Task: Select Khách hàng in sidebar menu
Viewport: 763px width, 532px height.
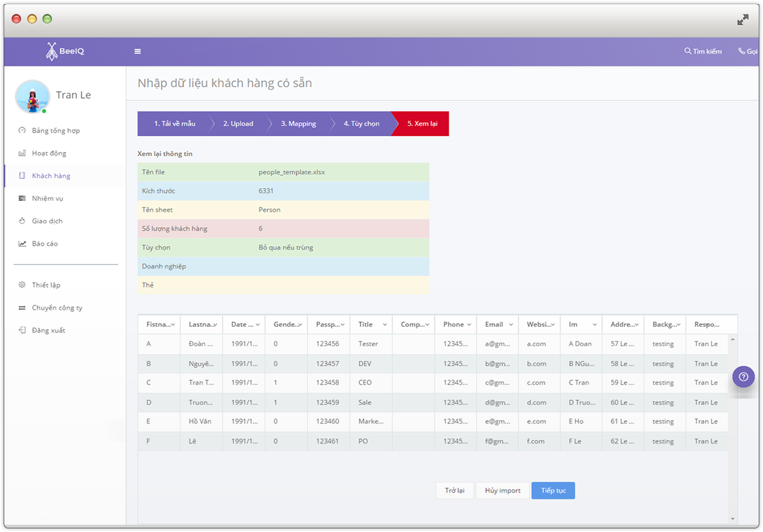Action: pyautogui.click(x=51, y=176)
